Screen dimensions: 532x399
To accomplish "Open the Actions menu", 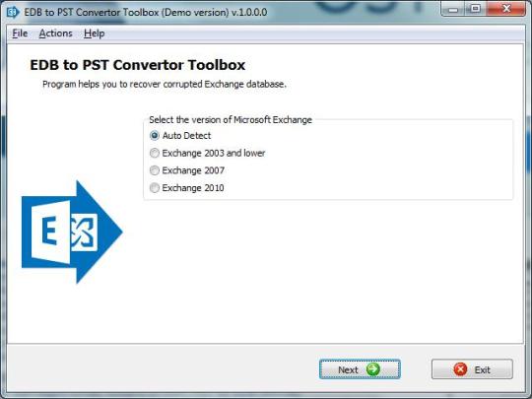I will pyautogui.click(x=55, y=33).
